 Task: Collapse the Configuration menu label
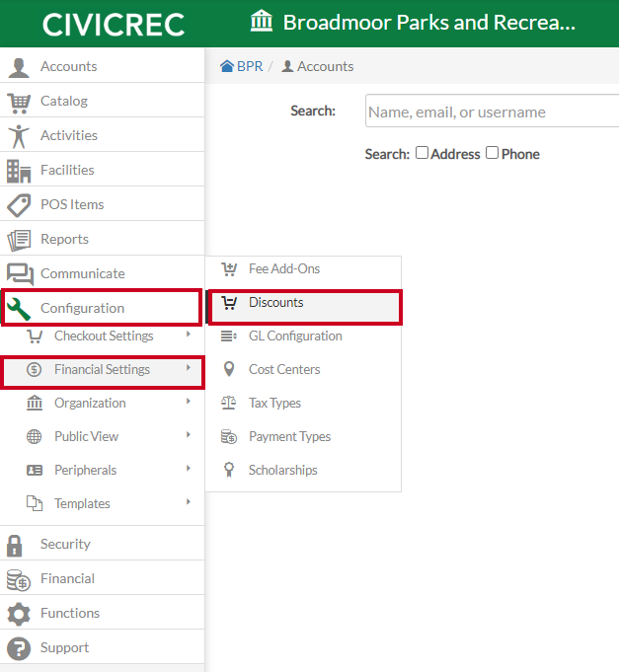click(x=82, y=308)
